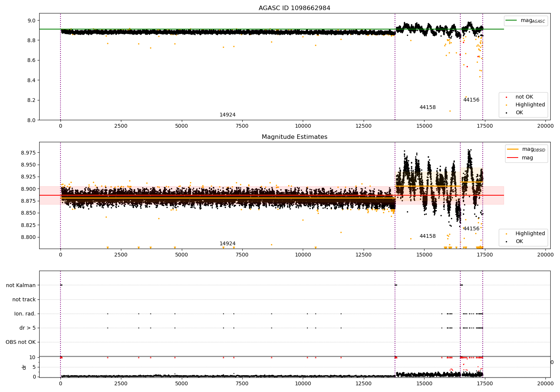560x392 pixels.
Task: Click the 44158 obsid label in the middle plot
Action: click(427, 236)
